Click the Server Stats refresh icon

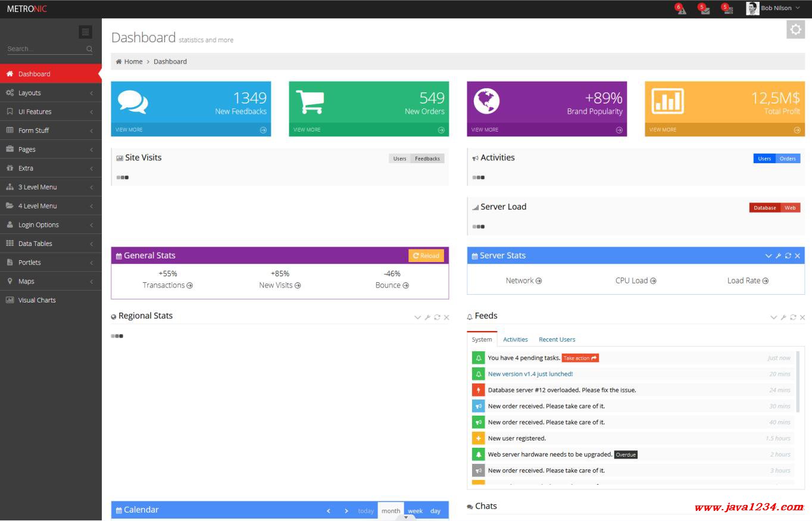pyautogui.click(x=788, y=255)
